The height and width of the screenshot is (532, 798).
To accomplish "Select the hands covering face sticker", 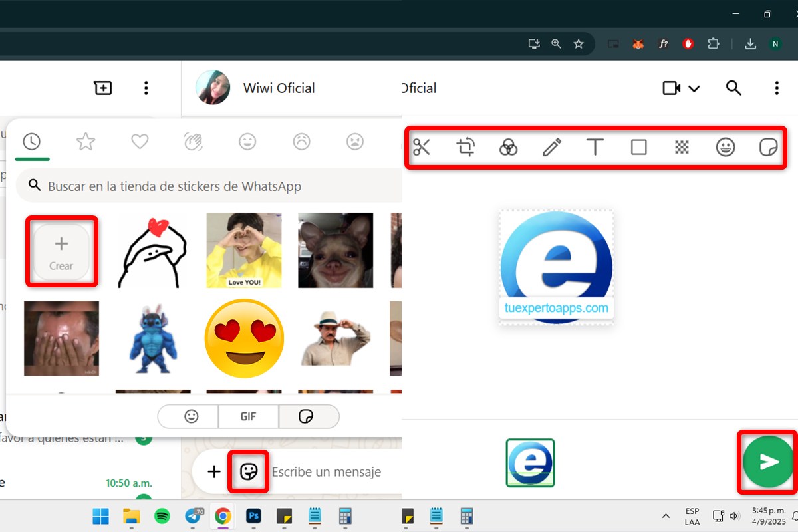I will click(x=61, y=338).
